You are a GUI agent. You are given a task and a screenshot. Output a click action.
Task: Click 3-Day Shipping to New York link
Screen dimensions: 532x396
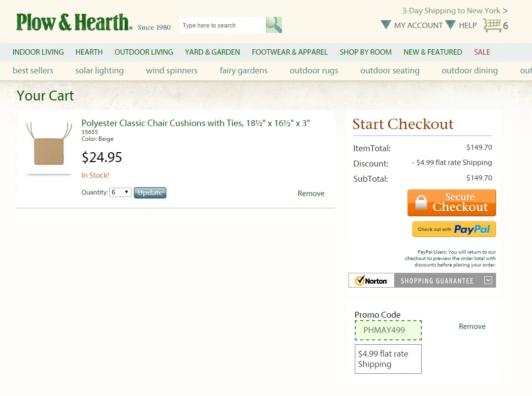[455, 10]
